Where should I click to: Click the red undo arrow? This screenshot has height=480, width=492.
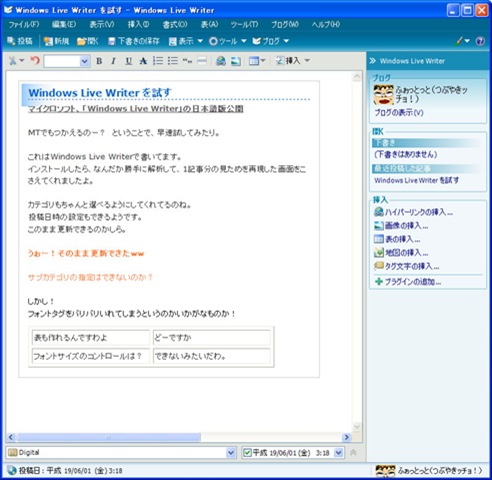tap(35, 61)
